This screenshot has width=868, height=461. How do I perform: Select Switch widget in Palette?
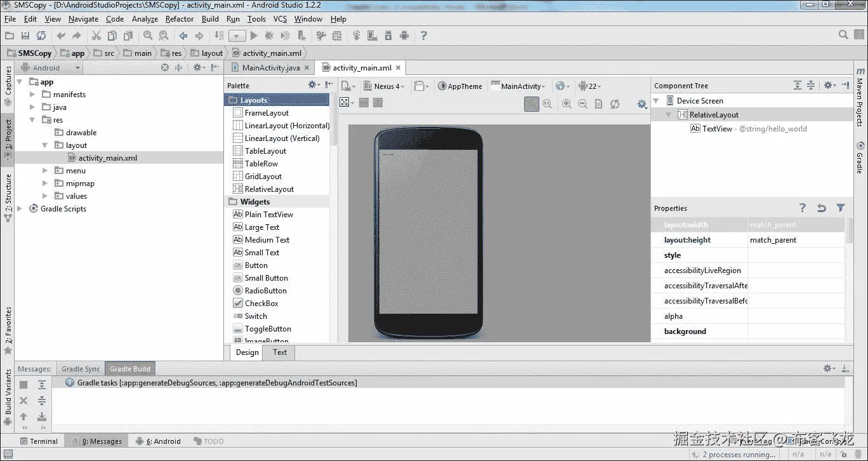[x=256, y=316]
